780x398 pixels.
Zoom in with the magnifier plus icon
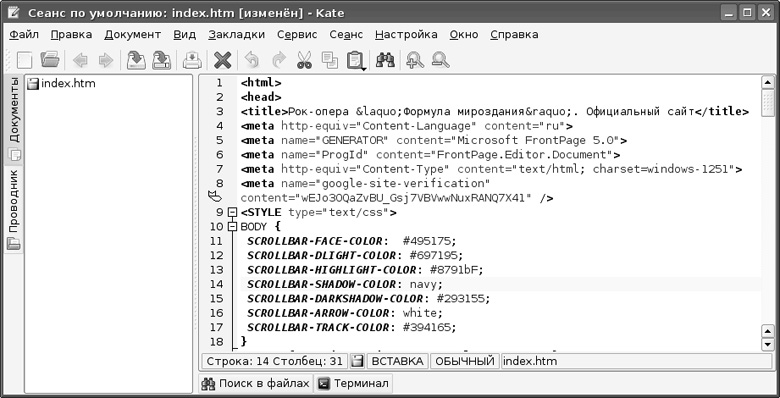point(414,61)
